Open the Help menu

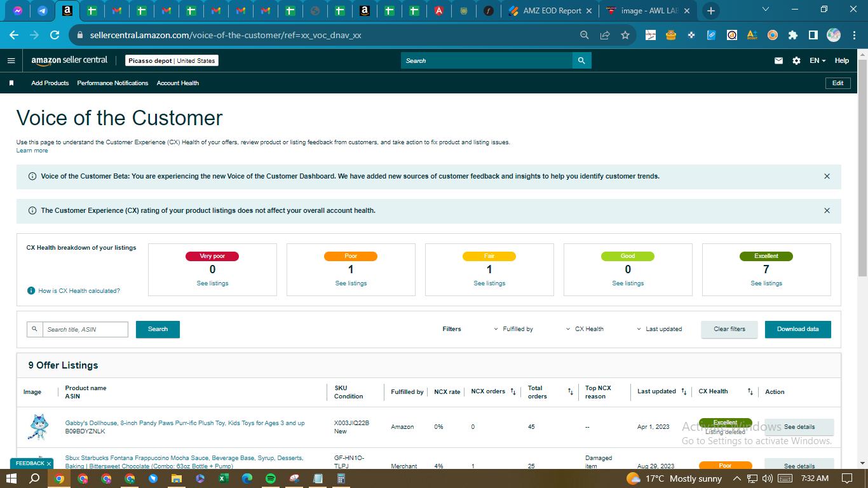[842, 61]
